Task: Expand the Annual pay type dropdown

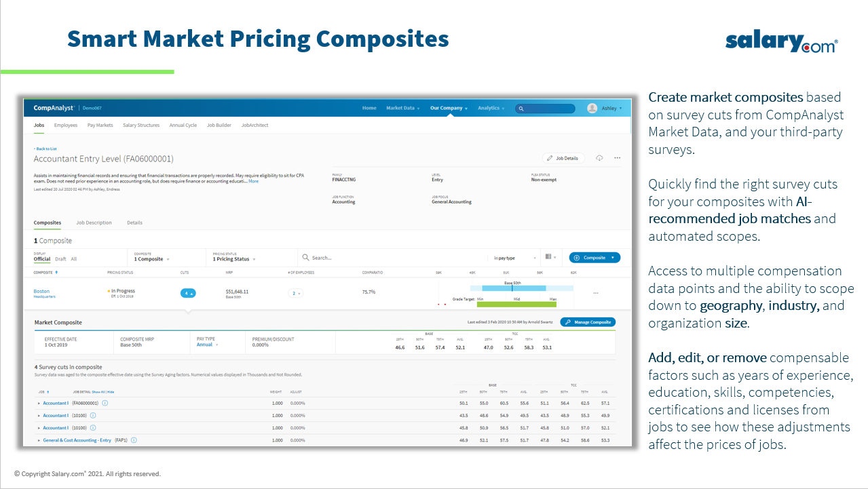Action: (207, 345)
